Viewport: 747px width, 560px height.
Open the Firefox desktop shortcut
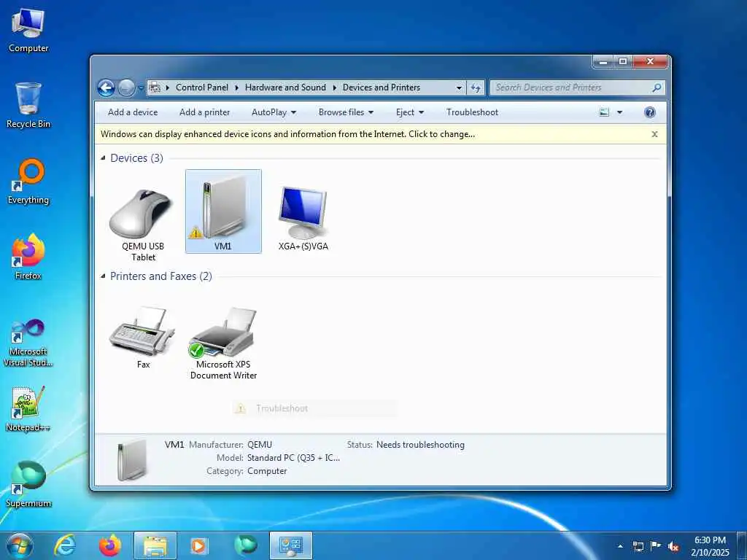pyautogui.click(x=28, y=257)
